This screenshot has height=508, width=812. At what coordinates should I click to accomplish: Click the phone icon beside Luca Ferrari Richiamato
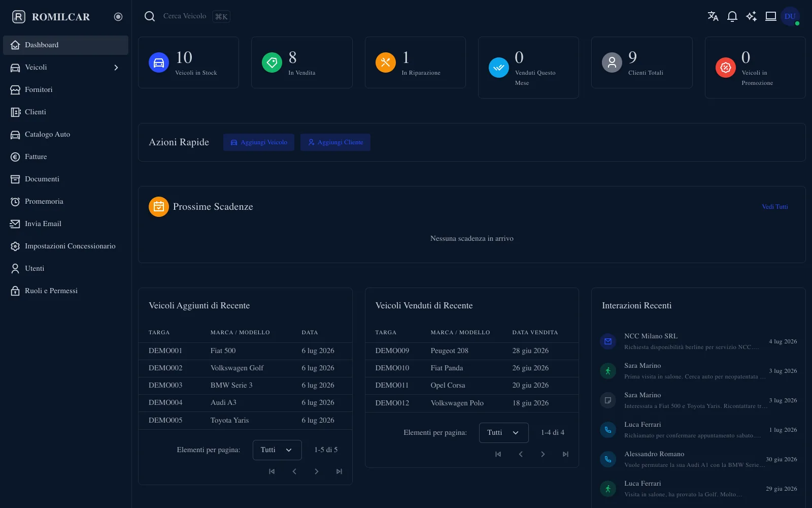608,430
